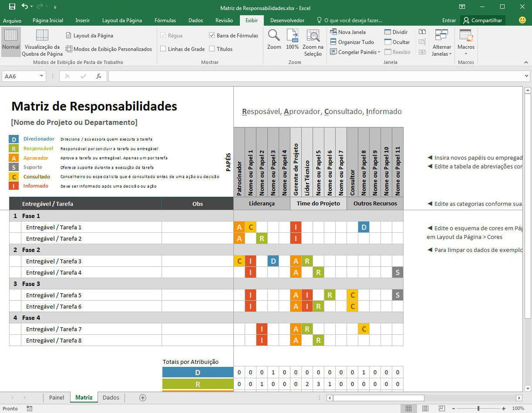Click the macro record status bar icon
Image resolution: width=532 pixels, height=413 pixels.
coord(30,408)
